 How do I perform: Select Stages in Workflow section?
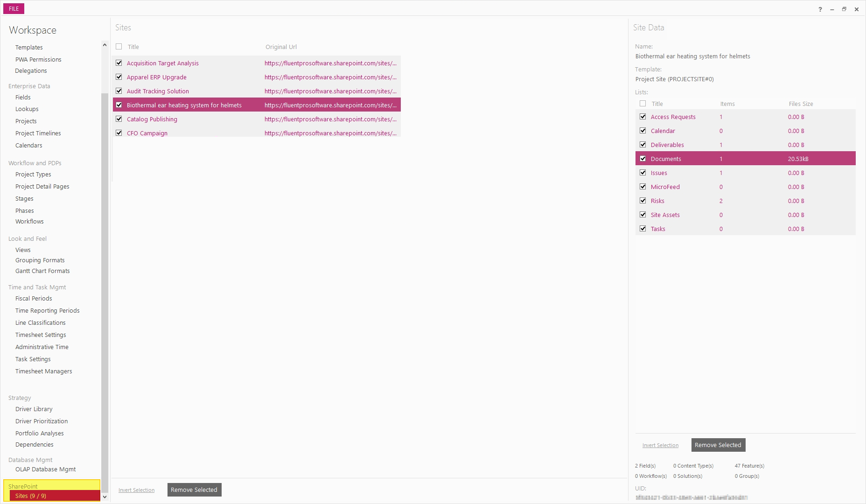(24, 198)
